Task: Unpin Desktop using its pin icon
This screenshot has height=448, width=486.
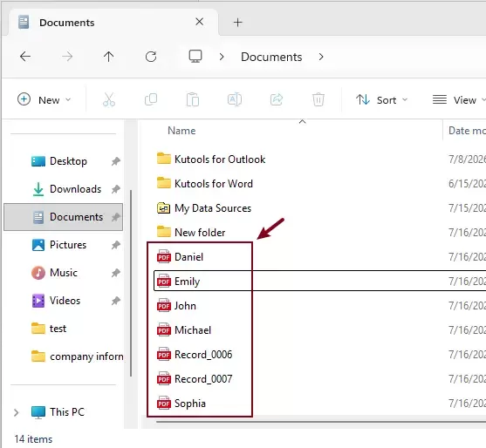Action: coord(116,161)
